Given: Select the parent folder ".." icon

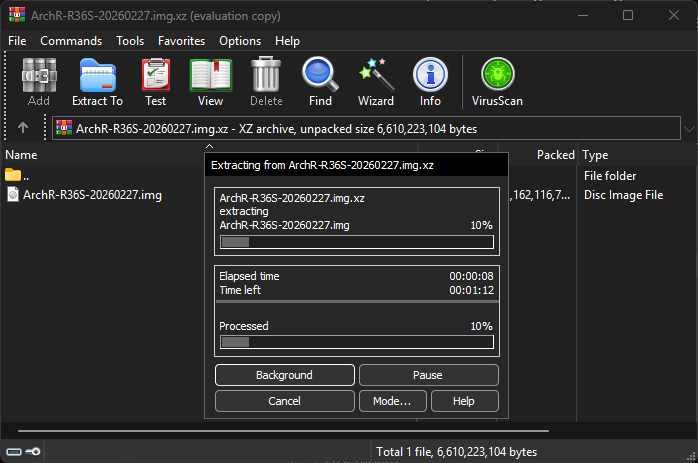Looking at the screenshot, I should pos(13,175).
